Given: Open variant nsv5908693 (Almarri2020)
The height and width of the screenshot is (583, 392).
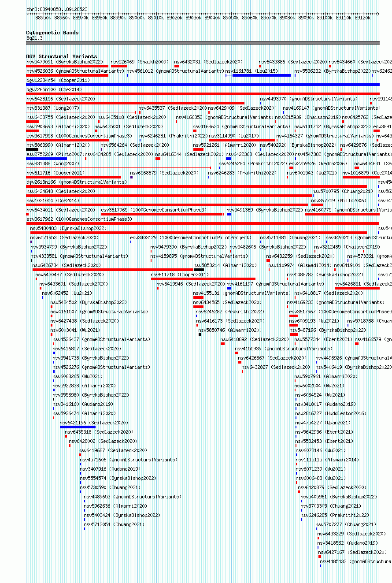Looking at the screenshot, I should click(x=58, y=127).
